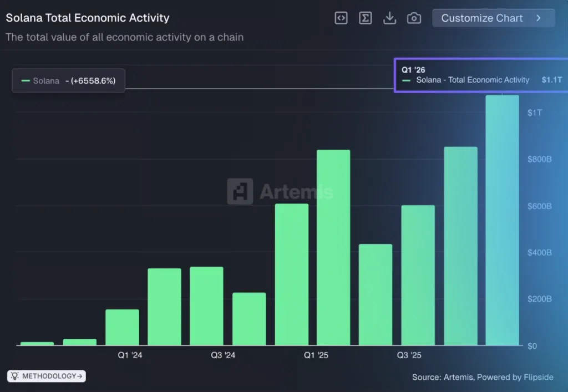Click the chart subtitle description text

(x=125, y=37)
